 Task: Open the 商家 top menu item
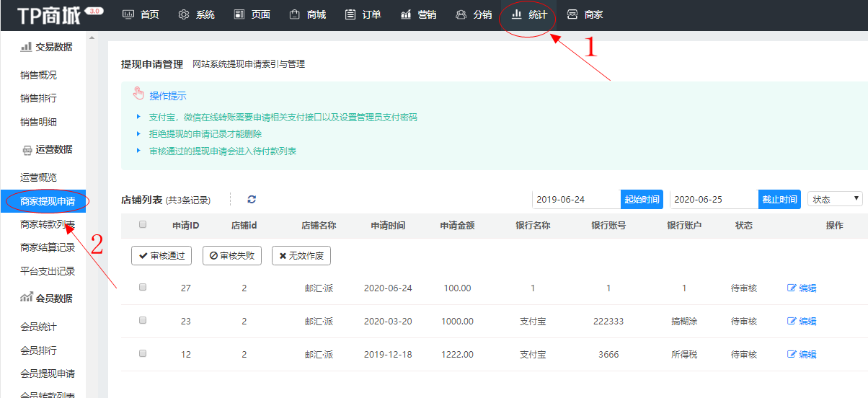coord(585,14)
